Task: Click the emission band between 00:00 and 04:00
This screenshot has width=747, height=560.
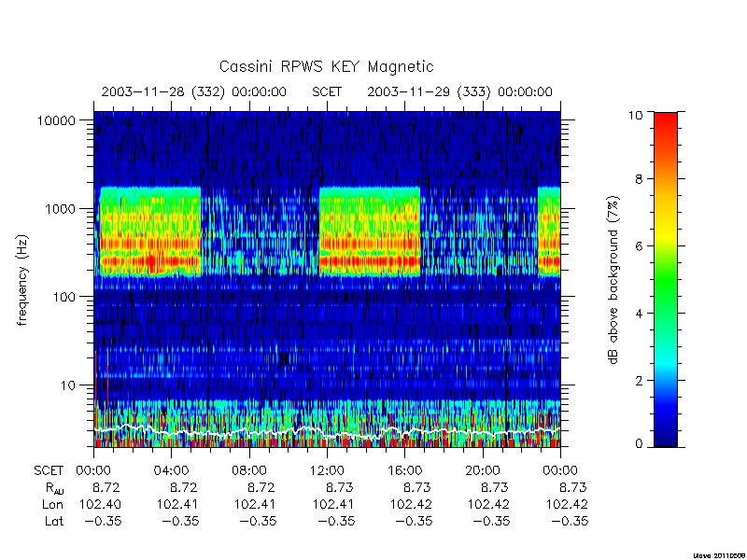Action: 149,231
